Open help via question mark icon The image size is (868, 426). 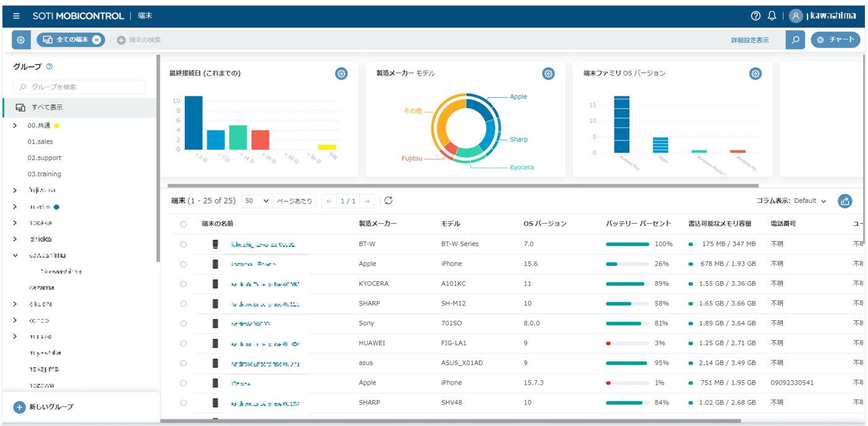tap(755, 16)
